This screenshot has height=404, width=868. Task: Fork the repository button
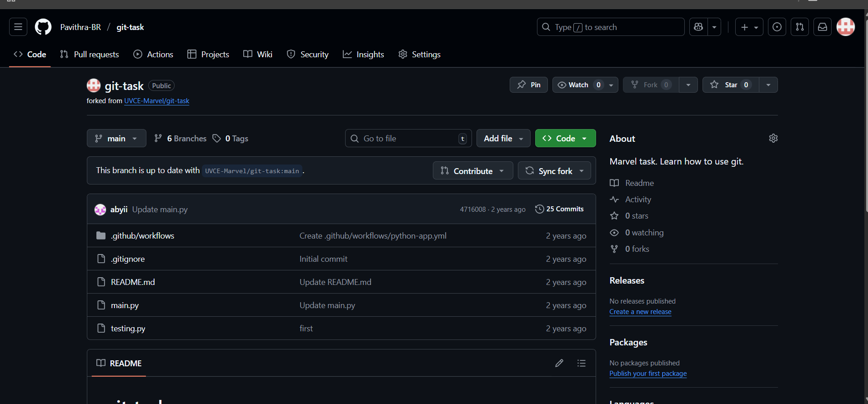click(651, 85)
